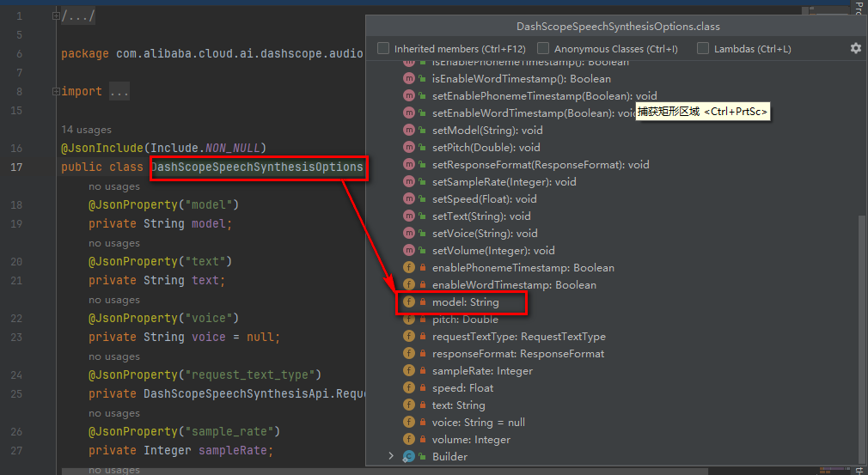Navigate to setResponseFormat(ResponseFormat) method
Viewport: 868px width, 475px height.
541,165
